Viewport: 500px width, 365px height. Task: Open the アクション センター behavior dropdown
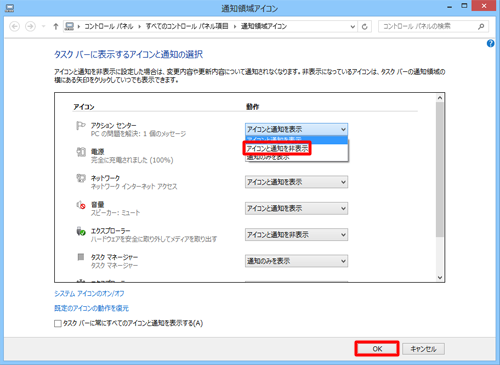click(296, 129)
